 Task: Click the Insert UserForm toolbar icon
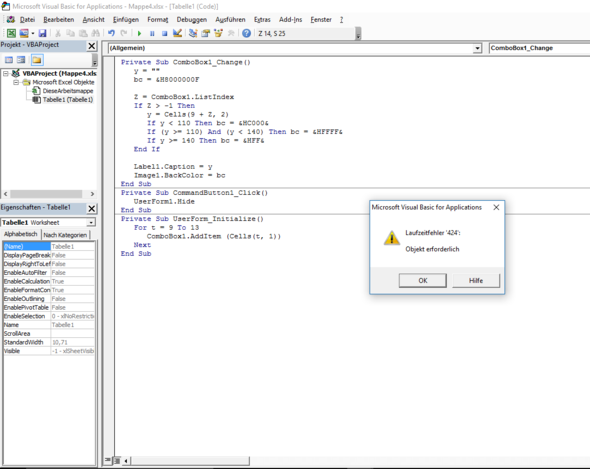pyautogui.click(x=24, y=33)
